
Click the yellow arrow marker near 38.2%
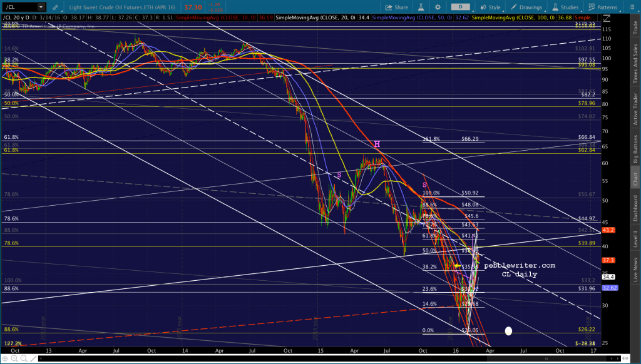click(x=458, y=266)
